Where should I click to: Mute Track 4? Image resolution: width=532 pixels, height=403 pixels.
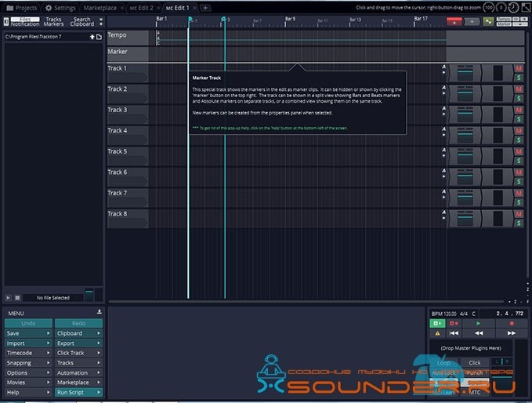(519, 131)
